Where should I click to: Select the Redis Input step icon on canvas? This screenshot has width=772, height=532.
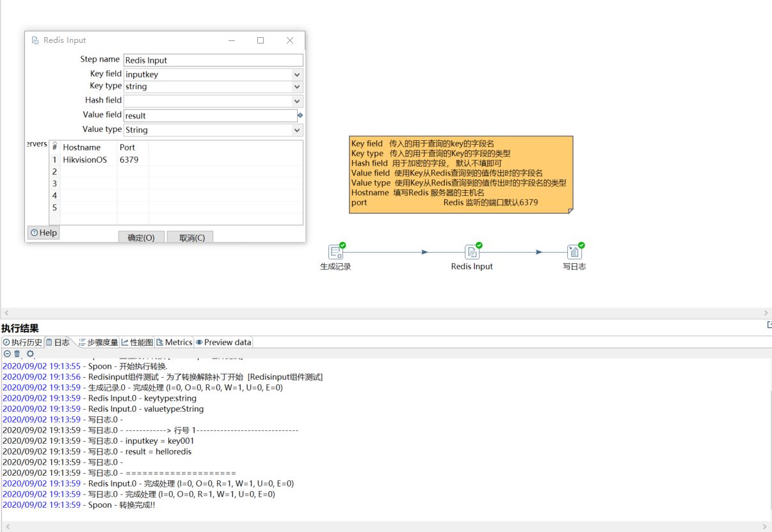click(472, 252)
